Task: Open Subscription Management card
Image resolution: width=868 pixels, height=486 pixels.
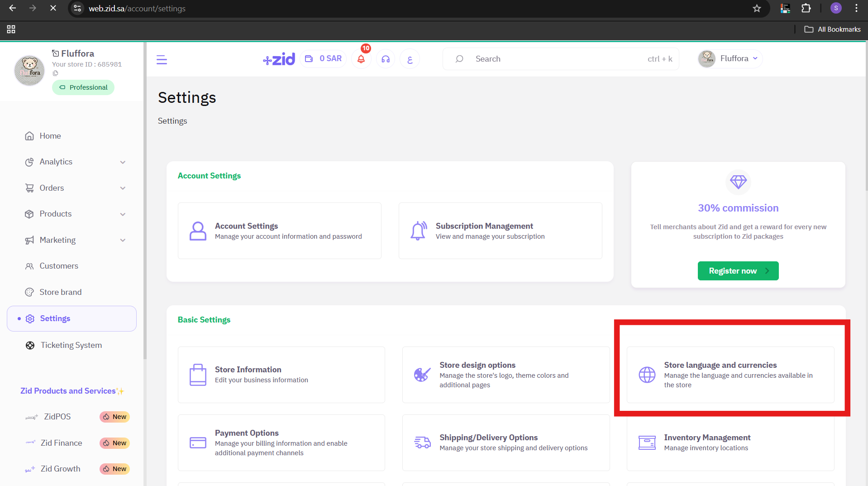Action: coord(500,231)
